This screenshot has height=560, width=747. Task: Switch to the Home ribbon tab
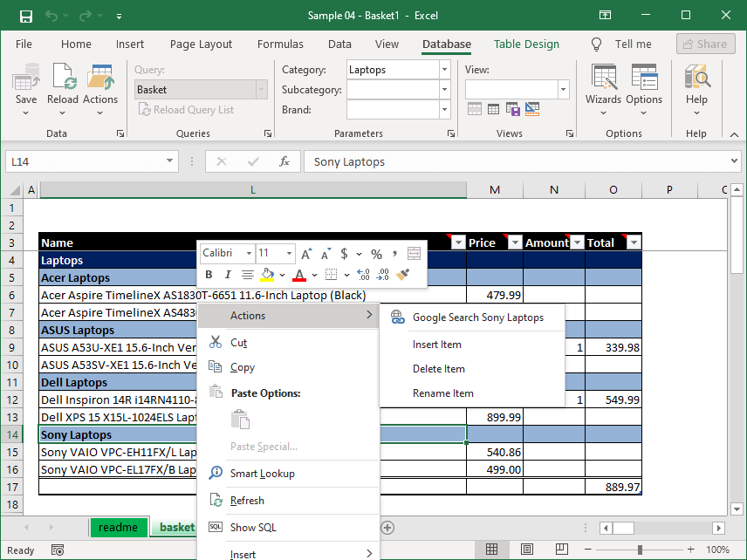76,44
